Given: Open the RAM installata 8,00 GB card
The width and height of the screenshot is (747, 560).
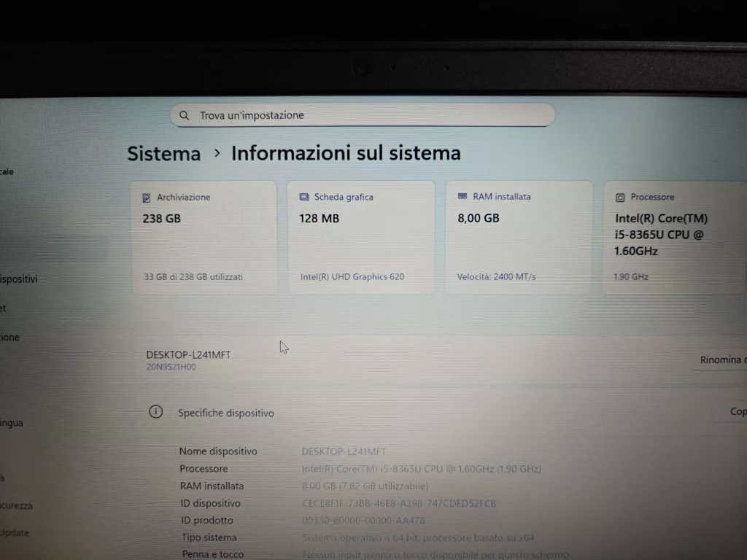Looking at the screenshot, I should click(519, 237).
